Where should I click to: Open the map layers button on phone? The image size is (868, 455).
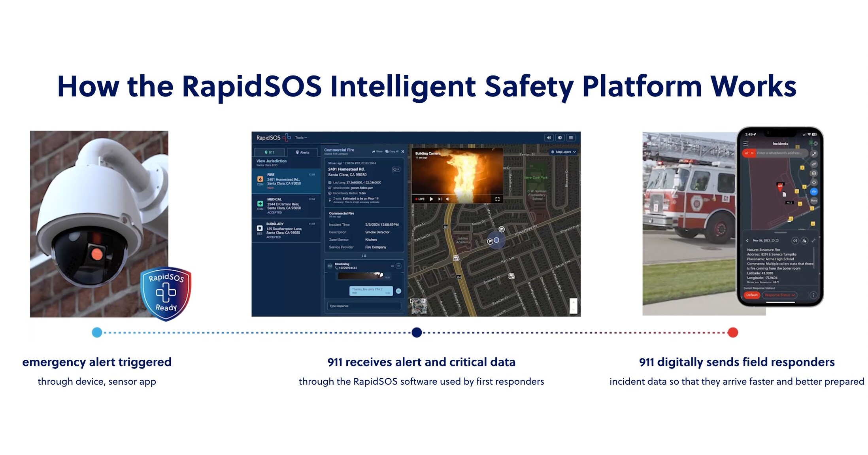click(814, 173)
